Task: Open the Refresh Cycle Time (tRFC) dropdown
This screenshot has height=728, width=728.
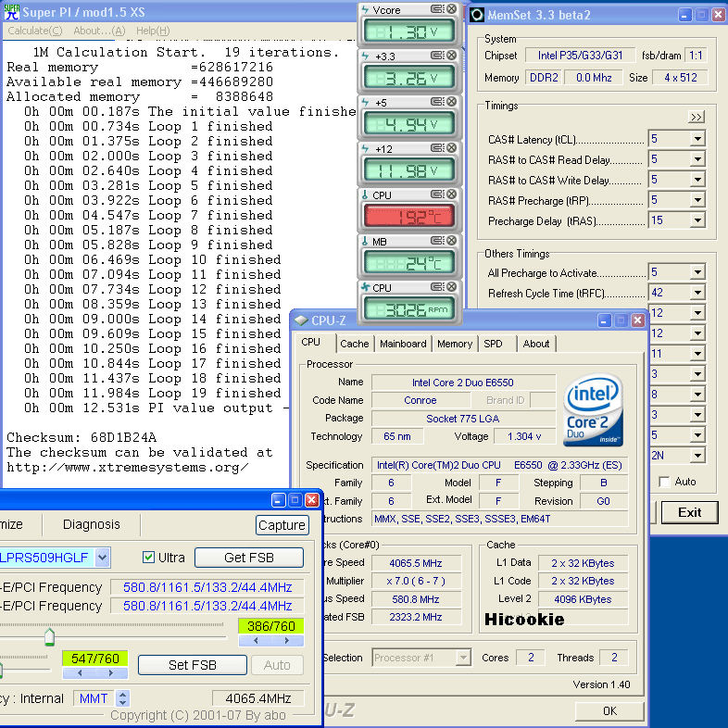Action: (x=697, y=294)
